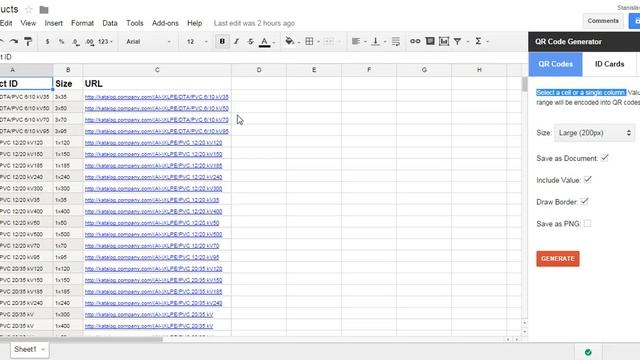
Task: Format cells as percent
Action: (61, 42)
